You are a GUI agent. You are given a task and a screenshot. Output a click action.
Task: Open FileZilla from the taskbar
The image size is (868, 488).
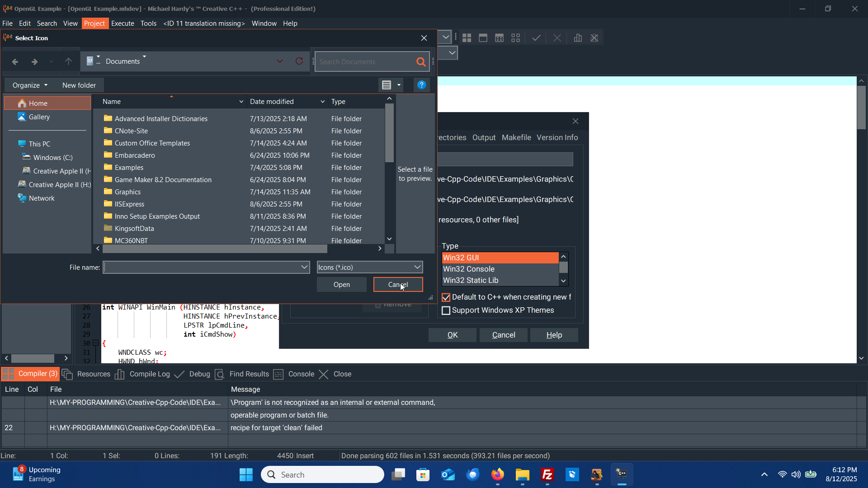point(547,474)
